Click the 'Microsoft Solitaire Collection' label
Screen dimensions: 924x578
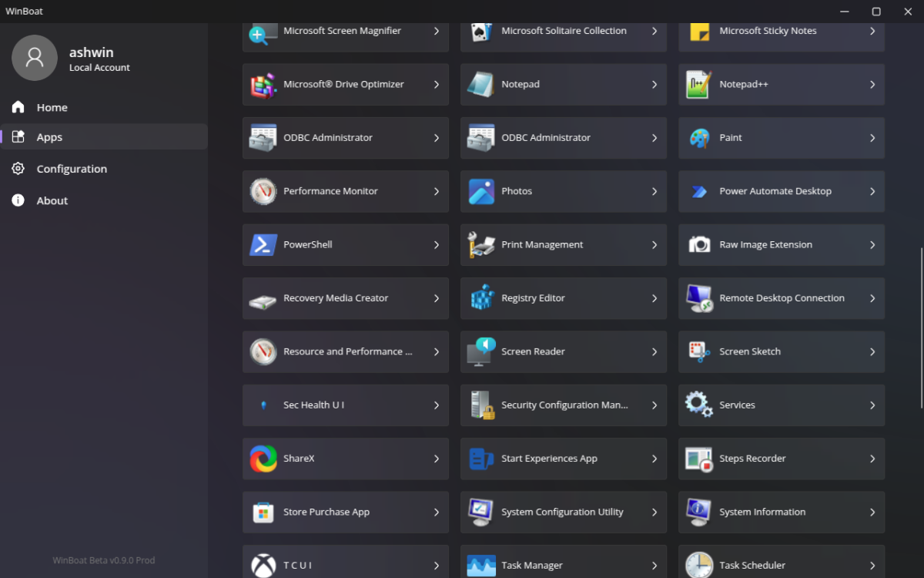click(x=564, y=31)
